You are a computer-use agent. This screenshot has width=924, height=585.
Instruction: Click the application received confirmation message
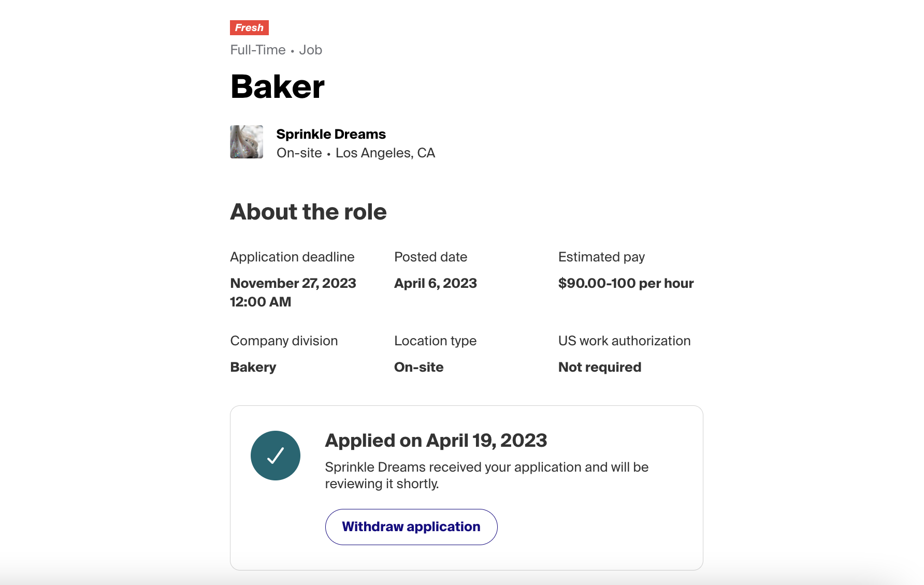(x=487, y=475)
